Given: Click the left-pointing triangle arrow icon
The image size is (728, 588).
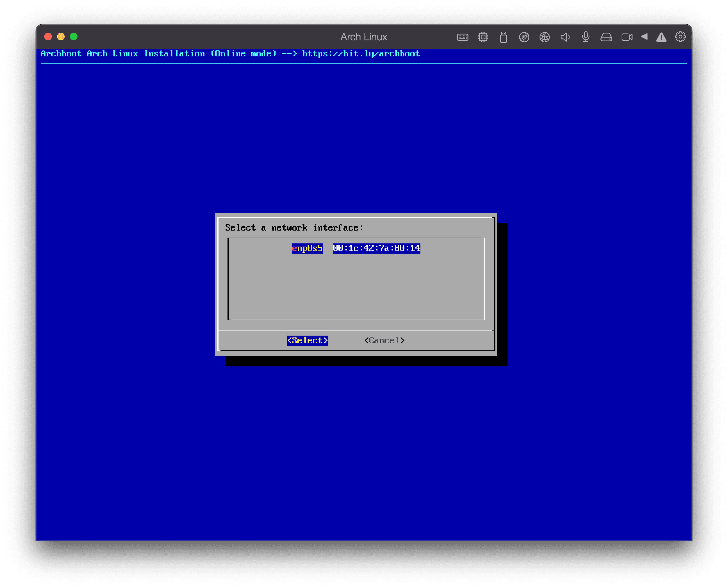Looking at the screenshot, I should 644,37.
